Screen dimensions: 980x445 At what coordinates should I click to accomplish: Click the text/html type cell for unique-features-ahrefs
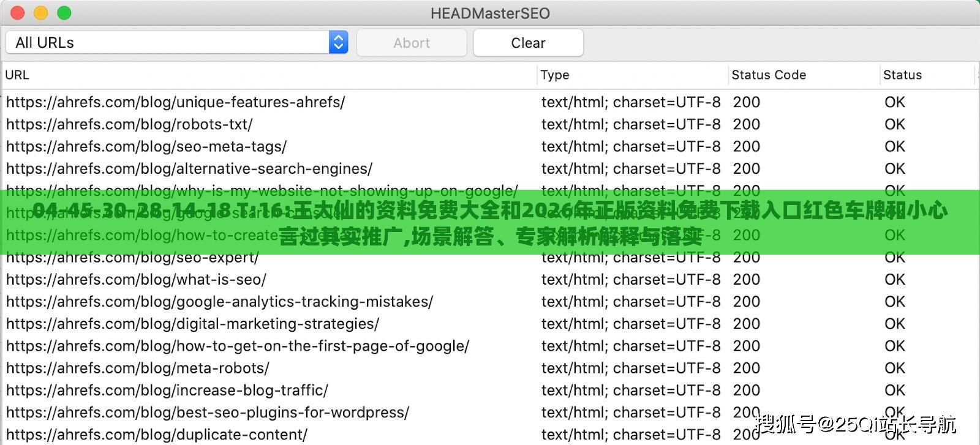pyautogui.click(x=631, y=102)
